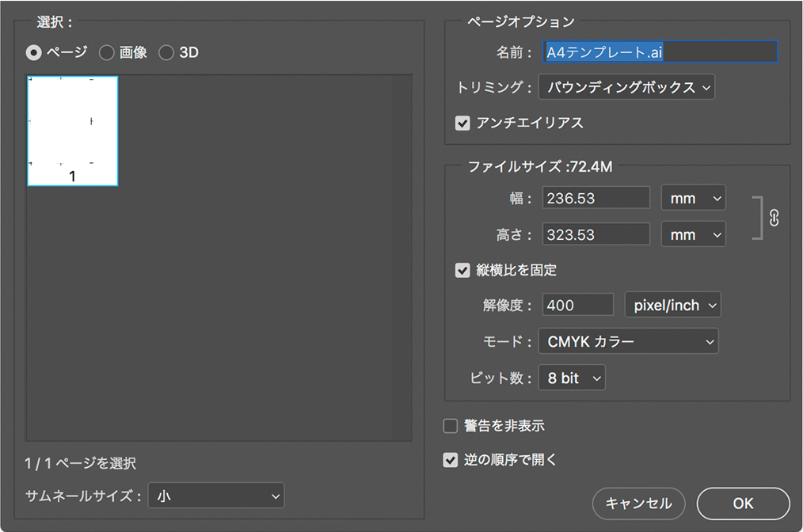Click the thumbnail list scrollbar track
The width and height of the screenshot is (803, 532).
point(401,257)
